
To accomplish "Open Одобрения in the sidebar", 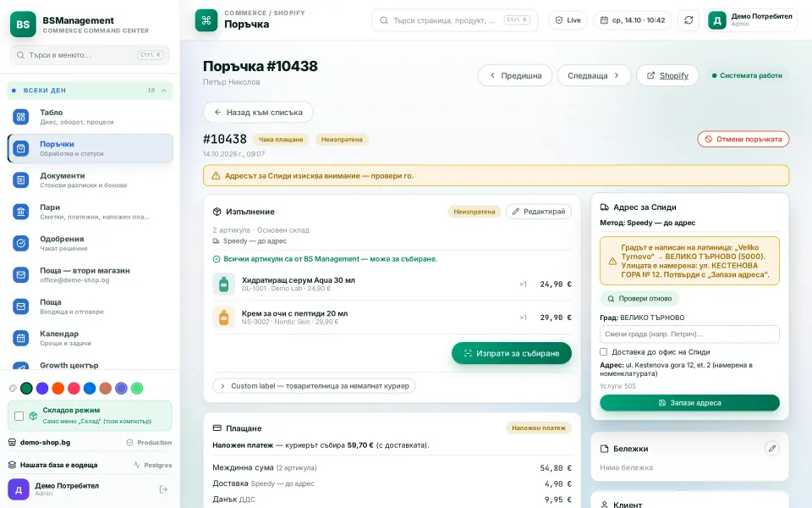I will point(91,243).
